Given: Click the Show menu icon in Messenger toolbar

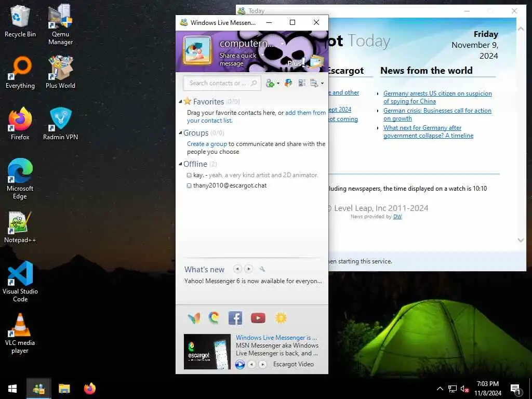Looking at the screenshot, I should 314,83.
